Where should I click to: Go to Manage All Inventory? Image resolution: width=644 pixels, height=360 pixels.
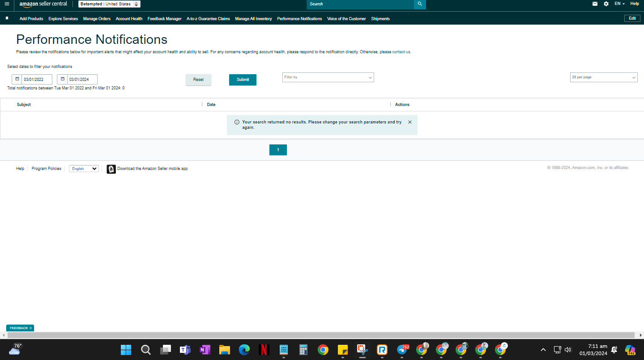(x=253, y=19)
